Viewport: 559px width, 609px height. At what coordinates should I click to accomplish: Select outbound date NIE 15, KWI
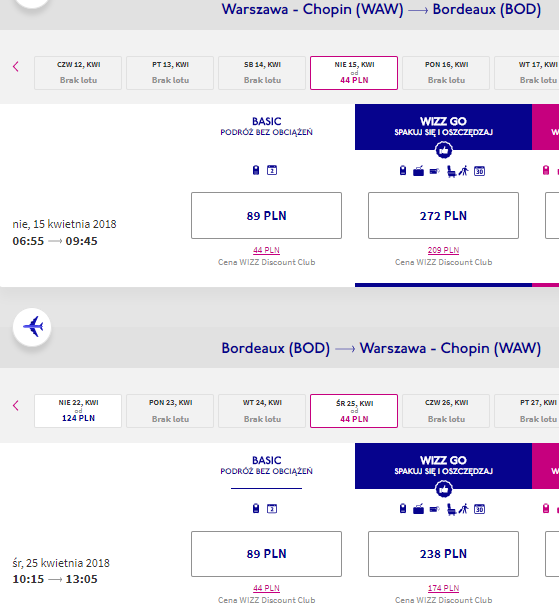(x=354, y=73)
